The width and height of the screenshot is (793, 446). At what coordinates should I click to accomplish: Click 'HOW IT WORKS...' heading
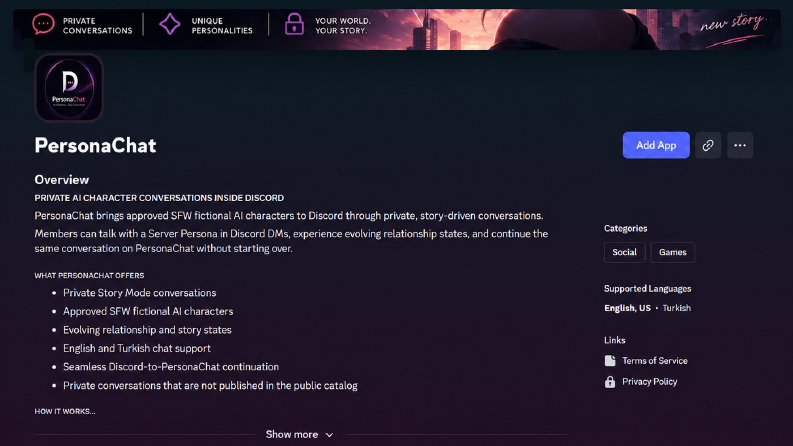point(65,411)
